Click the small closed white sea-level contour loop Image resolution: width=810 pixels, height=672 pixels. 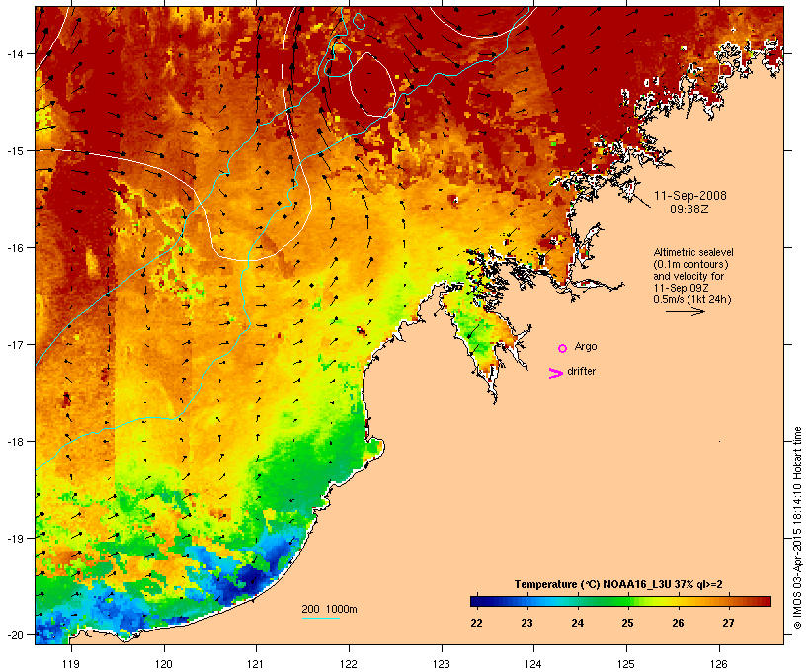(x=372, y=84)
